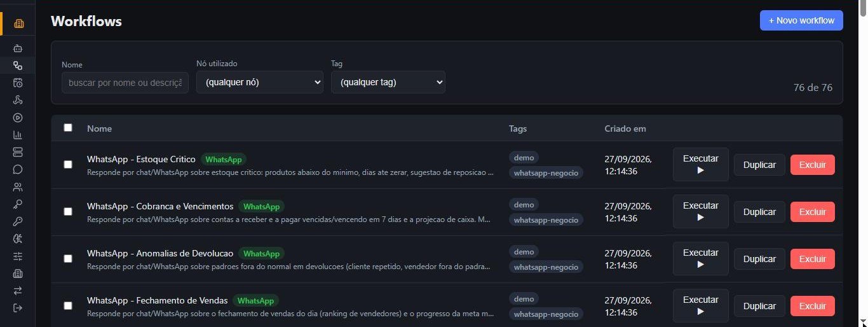Duplicate the Estoque Critico workflow
Viewport: 868px width, 327px height.
click(x=759, y=165)
